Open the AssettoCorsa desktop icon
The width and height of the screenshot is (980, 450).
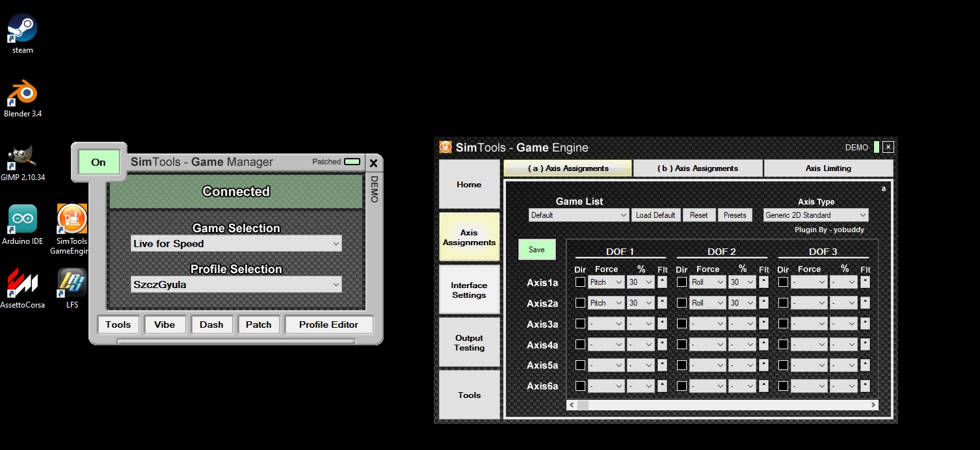click(x=23, y=288)
